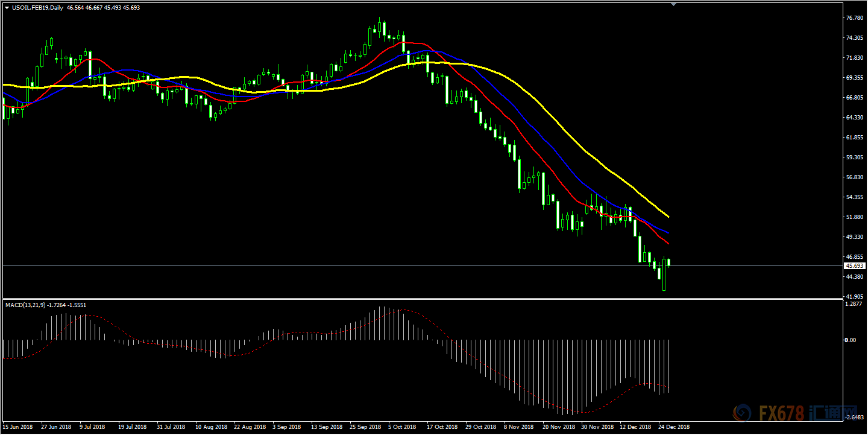This screenshot has width=868, height=435.
Task: Click the 66.805 price axis label
Action: pyautogui.click(x=854, y=98)
